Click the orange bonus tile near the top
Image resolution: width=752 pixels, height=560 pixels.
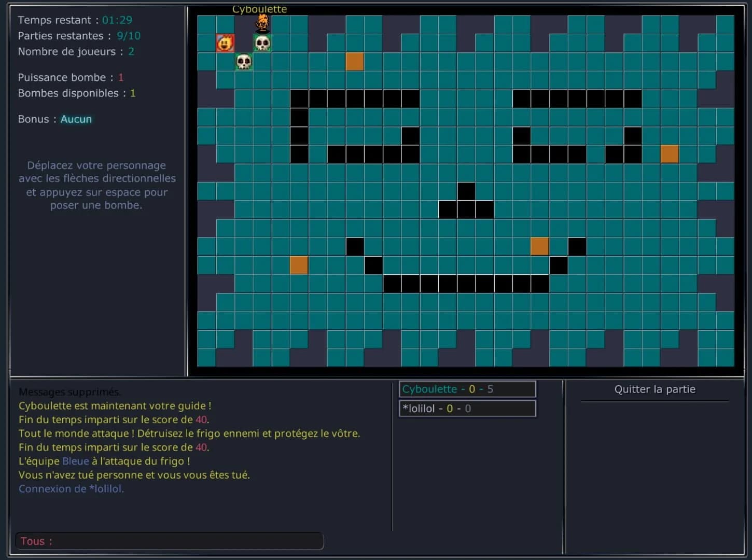(355, 61)
